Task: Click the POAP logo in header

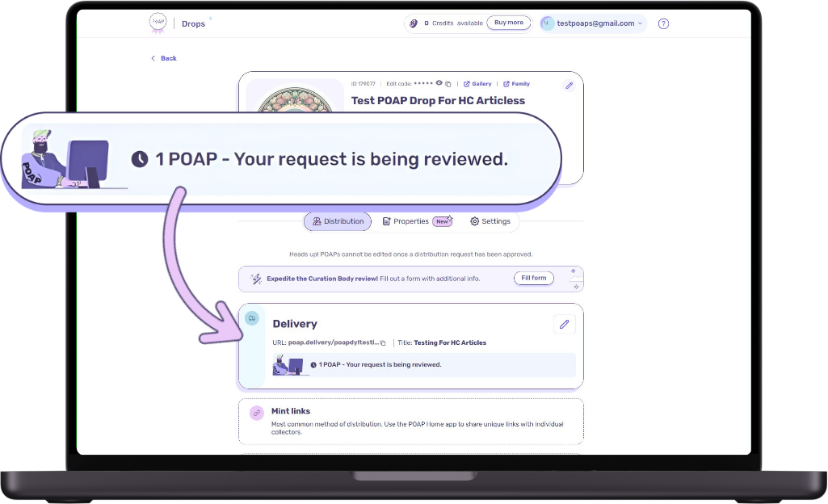Action: click(x=158, y=23)
